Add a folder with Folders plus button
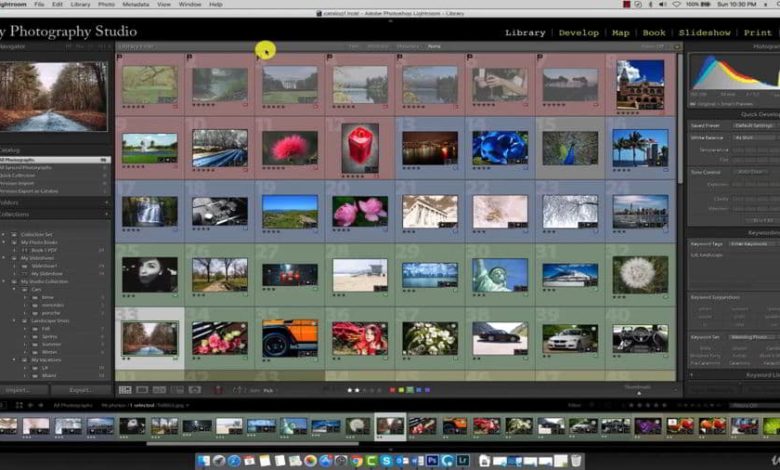780x470 pixels. pos(106,203)
